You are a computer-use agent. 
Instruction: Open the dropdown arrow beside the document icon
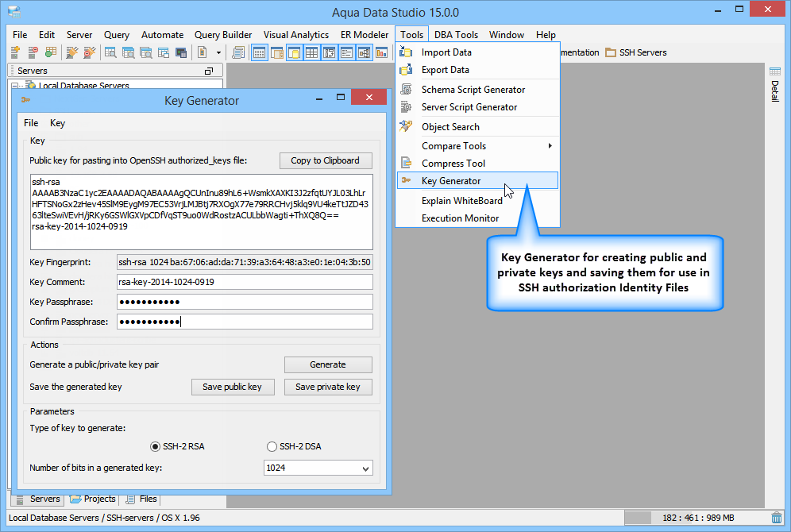218,52
